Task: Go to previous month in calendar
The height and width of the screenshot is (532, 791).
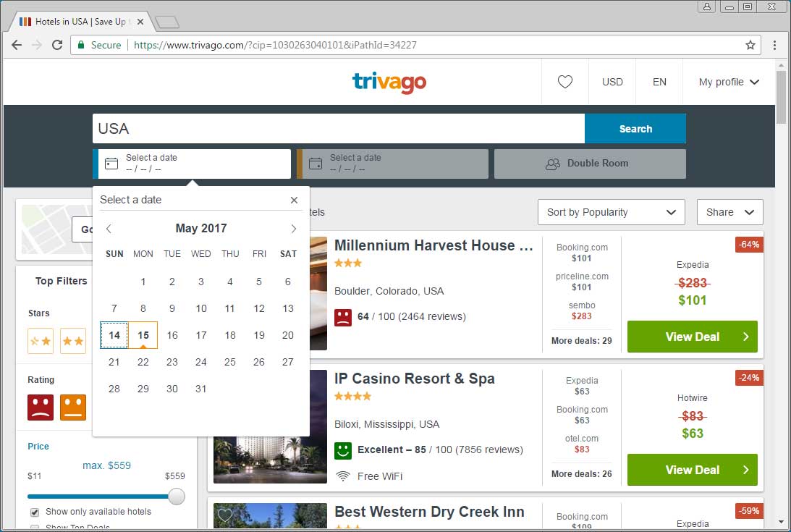Action: point(109,229)
